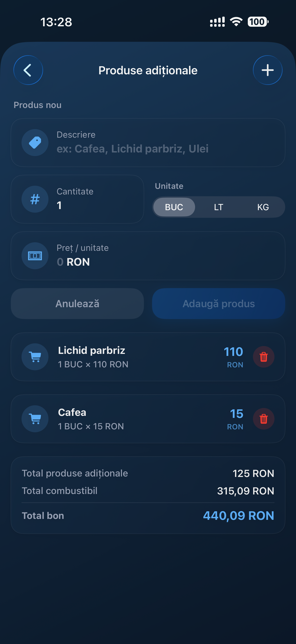Tap the cart icon beside Cafea

coord(35,419)
